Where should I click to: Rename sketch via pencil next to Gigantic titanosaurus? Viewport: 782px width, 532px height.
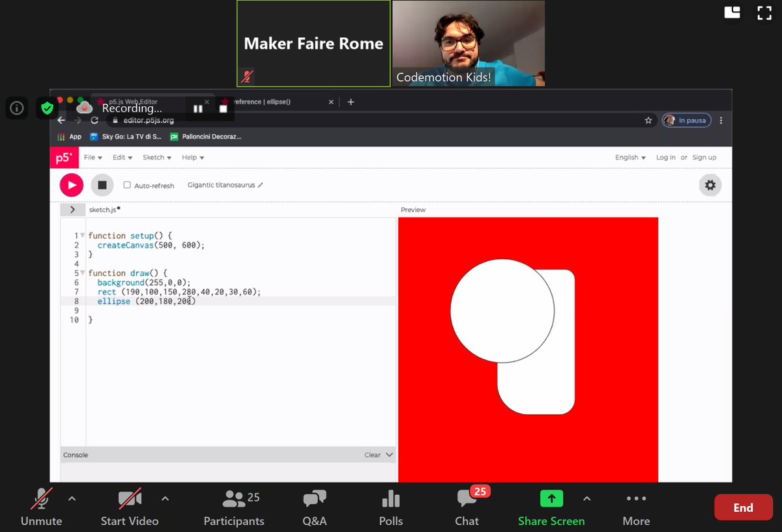tap(260, 185)
